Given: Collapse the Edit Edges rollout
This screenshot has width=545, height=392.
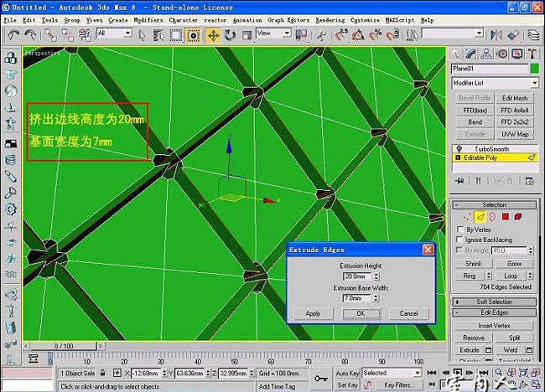Looking at the screenshot, I should click(494, 312).
